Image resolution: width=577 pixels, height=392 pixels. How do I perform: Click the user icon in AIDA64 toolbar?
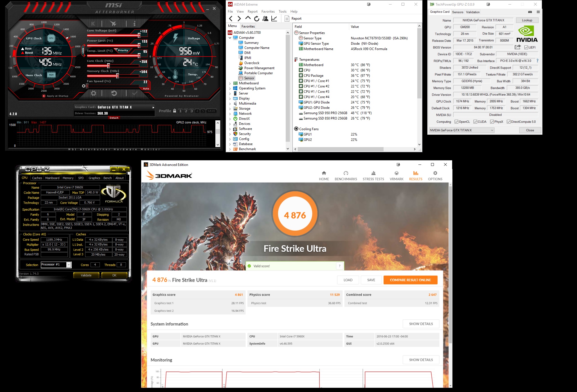(x=265, y=19)
